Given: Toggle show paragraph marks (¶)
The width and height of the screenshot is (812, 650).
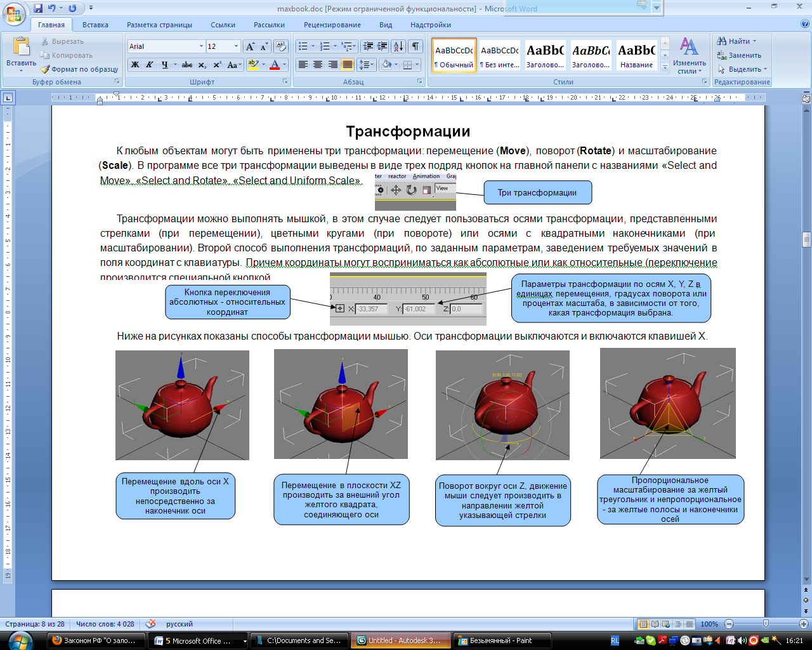Looking at the screenshot, I should 416,46.
